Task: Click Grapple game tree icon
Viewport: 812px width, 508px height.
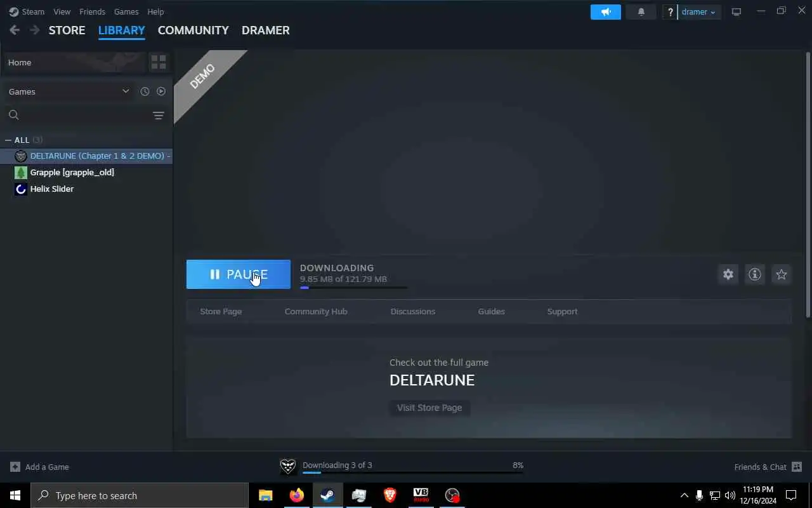Action: tap(20, 172)
